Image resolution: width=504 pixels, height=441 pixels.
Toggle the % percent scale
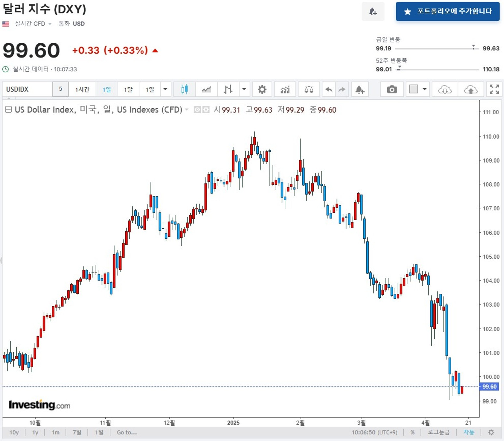[x=412, y=432]
